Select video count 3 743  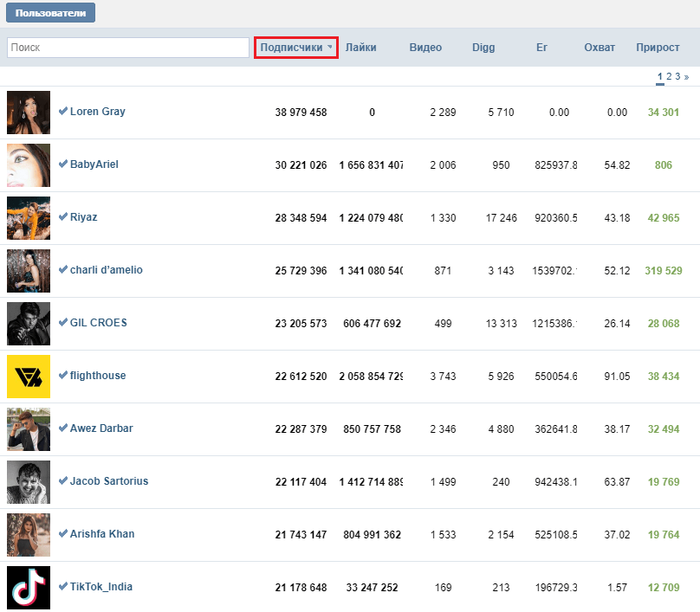point(443,377)
